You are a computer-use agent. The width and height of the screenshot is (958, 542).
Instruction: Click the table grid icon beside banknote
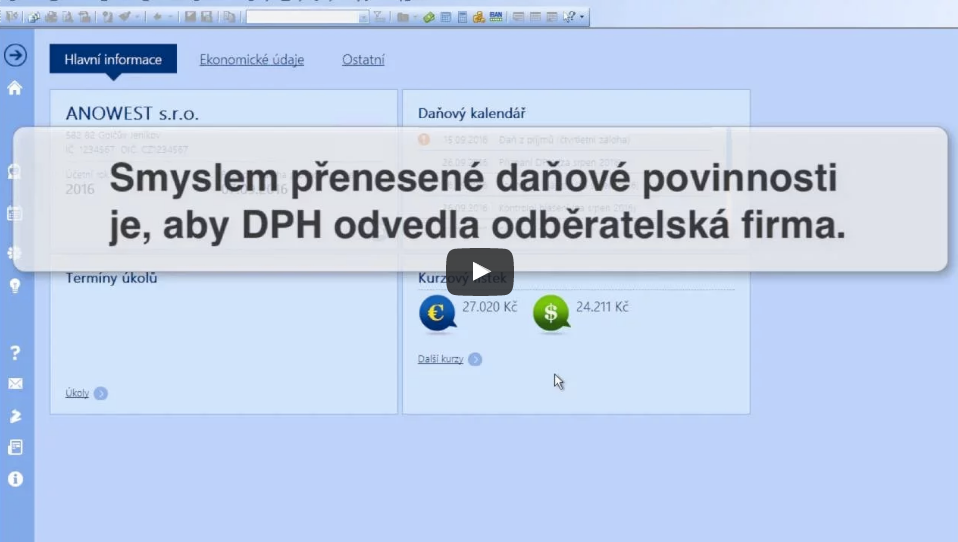(446, 17)
